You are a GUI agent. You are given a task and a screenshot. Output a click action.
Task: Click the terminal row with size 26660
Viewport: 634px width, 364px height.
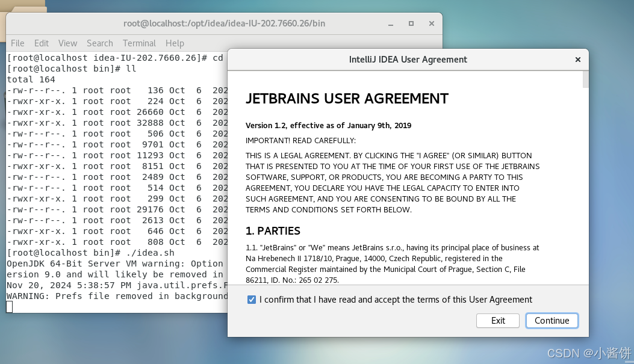coord(117,112)
